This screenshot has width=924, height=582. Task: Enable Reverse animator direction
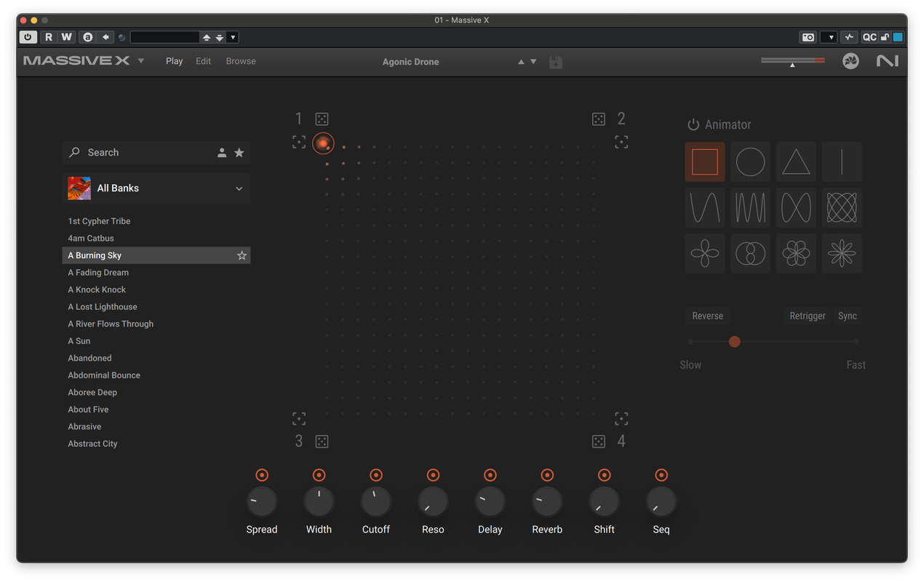(x=708, y=316)
